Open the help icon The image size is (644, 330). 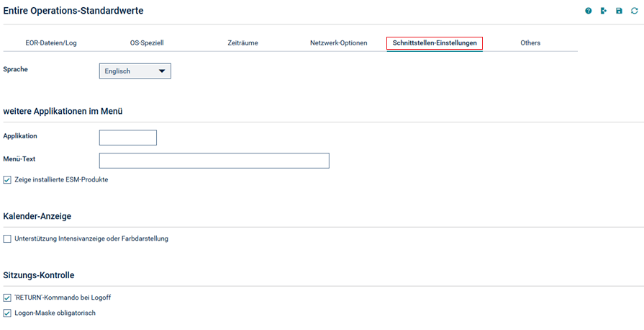click(588, 11)
